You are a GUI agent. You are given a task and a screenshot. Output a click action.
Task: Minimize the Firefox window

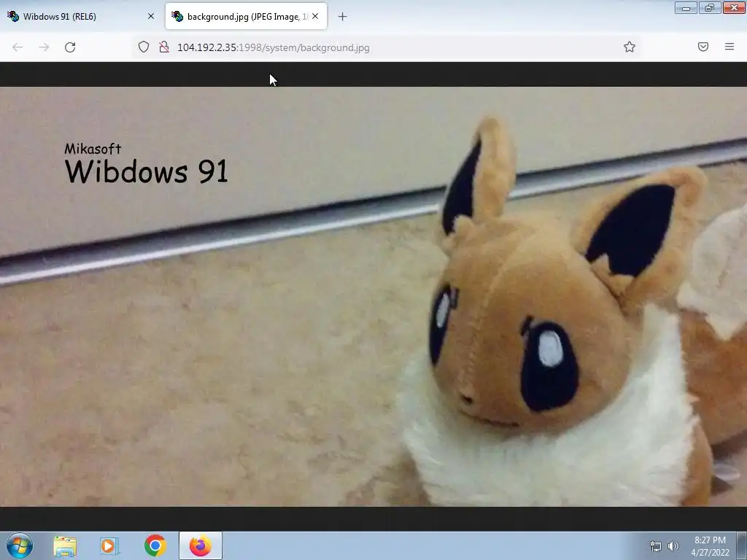[686, 7]
